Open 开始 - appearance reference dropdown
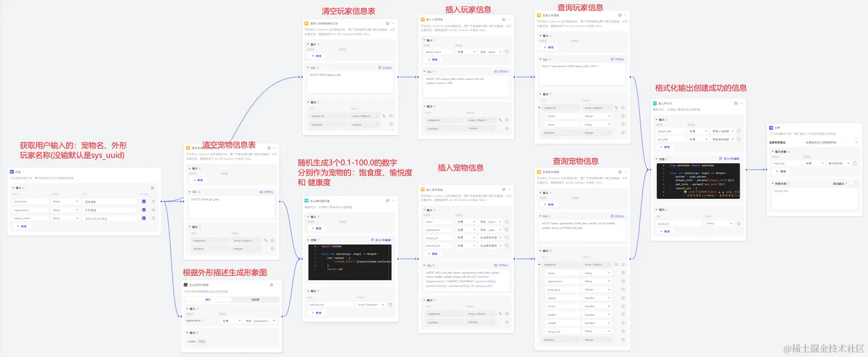Screen dimensions: 868x357 pos(260,321)
